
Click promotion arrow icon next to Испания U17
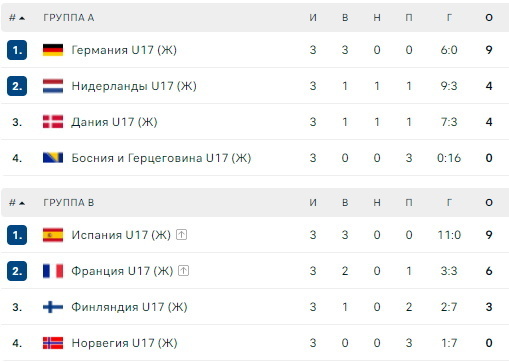coord(181,235)
